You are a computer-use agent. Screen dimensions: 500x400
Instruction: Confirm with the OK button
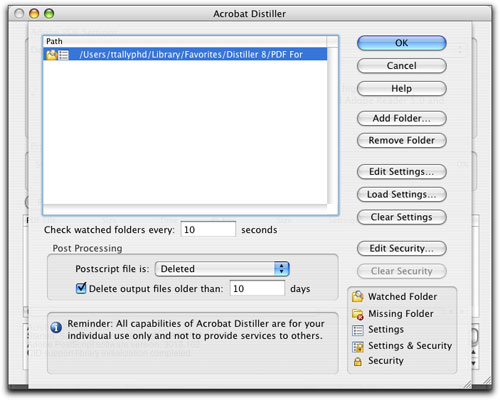pyautogui.click(x=401, y=43)
